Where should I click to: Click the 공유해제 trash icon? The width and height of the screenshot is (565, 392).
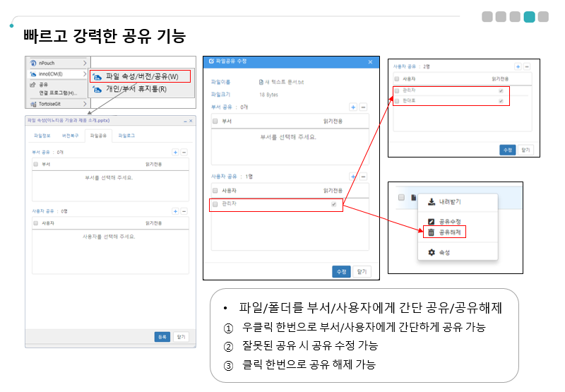[430, 232]
